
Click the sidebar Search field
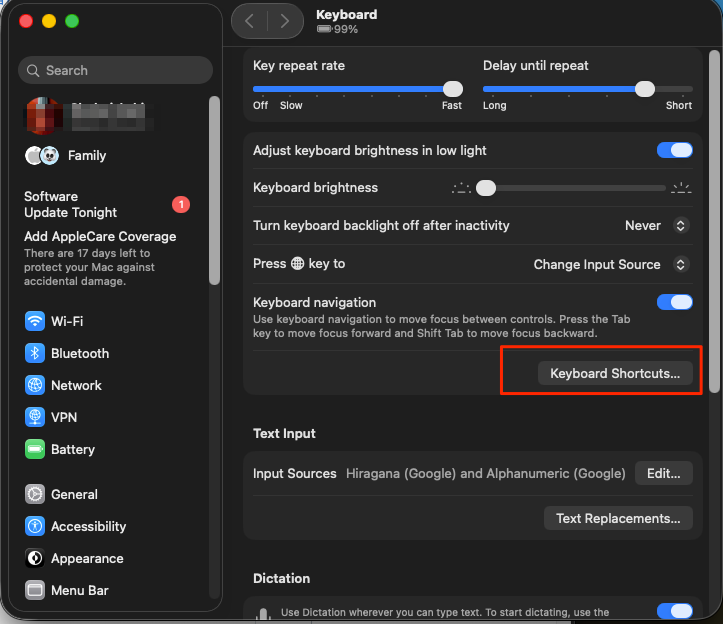coord(115,71)
